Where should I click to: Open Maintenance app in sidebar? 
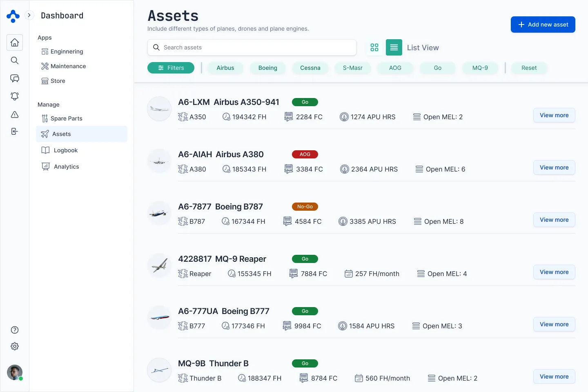(64, 66)
